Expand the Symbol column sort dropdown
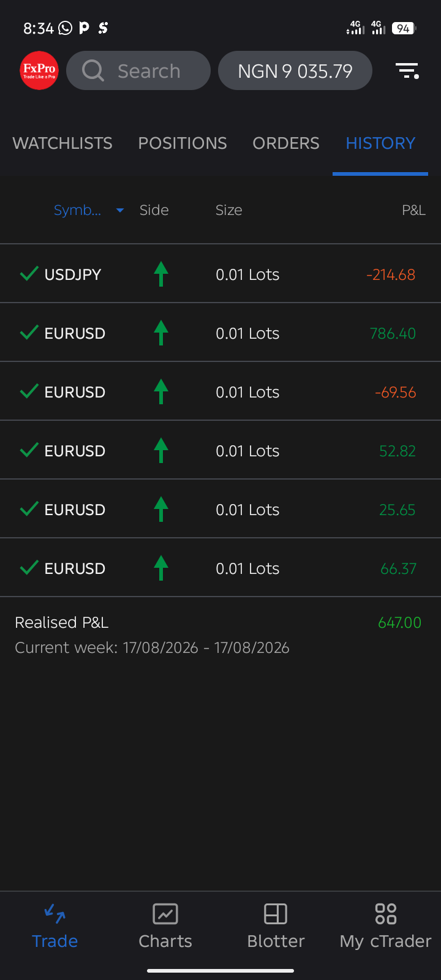Screen dimensions: 441x980 point(120,210)
